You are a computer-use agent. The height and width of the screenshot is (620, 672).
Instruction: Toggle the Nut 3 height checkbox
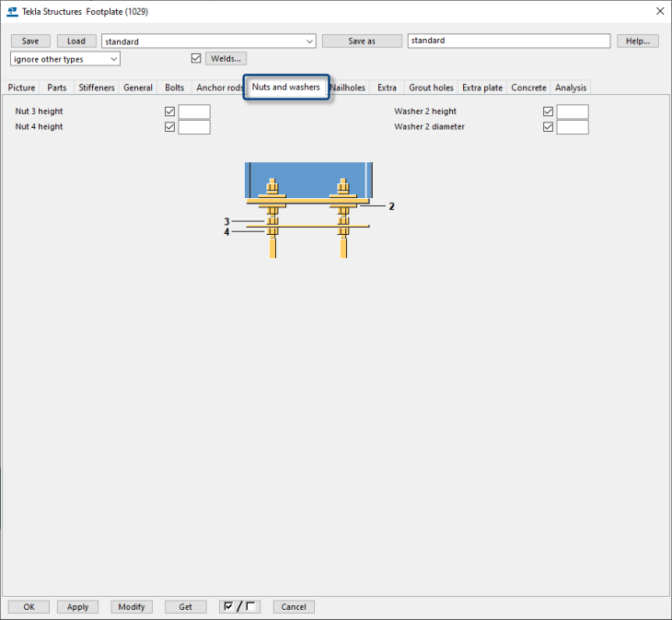pyautogui.click(x=169, y=111)
